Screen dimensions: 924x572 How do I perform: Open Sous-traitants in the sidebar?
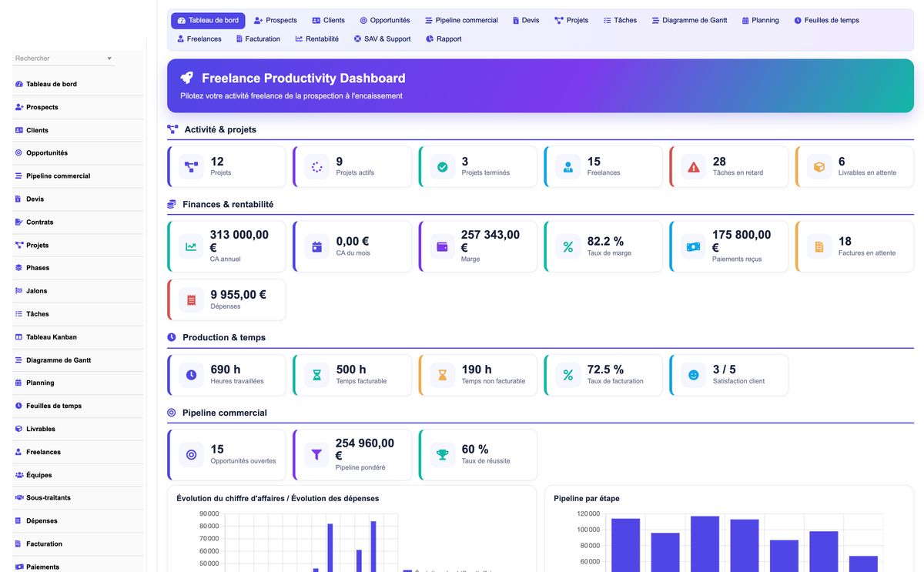click(x=78, y=497)
